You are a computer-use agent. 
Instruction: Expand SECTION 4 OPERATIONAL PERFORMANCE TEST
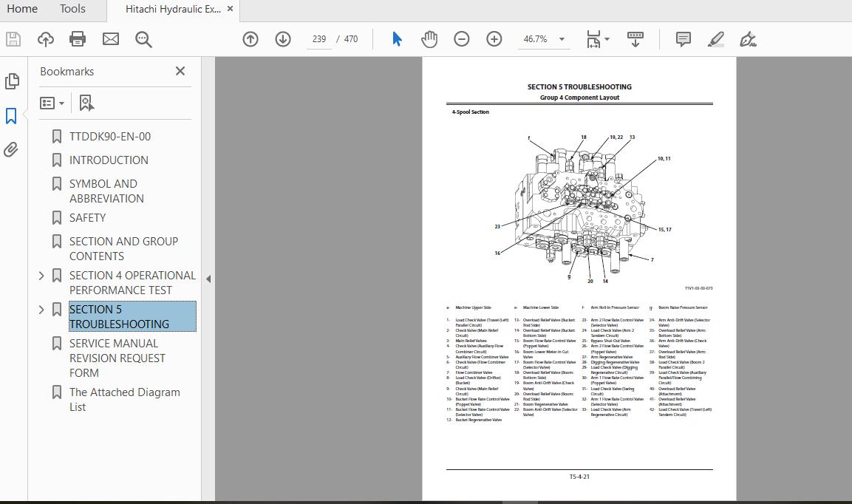point(41,276)
